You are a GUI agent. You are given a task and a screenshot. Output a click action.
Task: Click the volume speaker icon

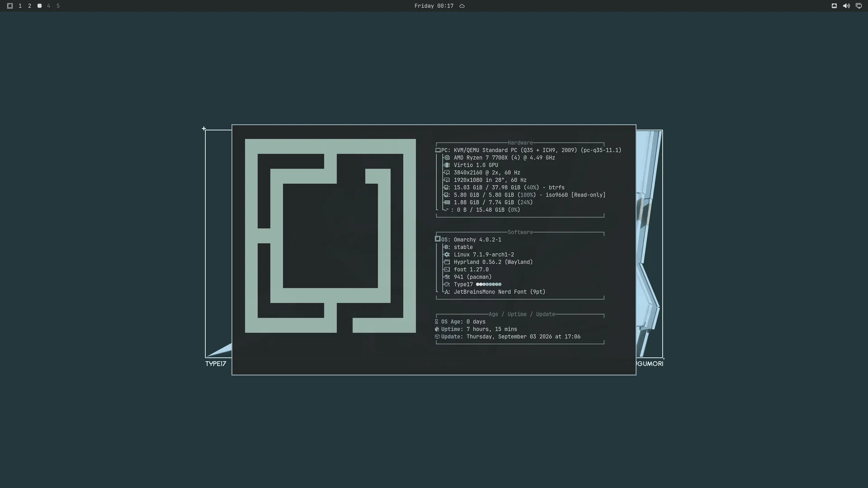(x=846, y=6)
